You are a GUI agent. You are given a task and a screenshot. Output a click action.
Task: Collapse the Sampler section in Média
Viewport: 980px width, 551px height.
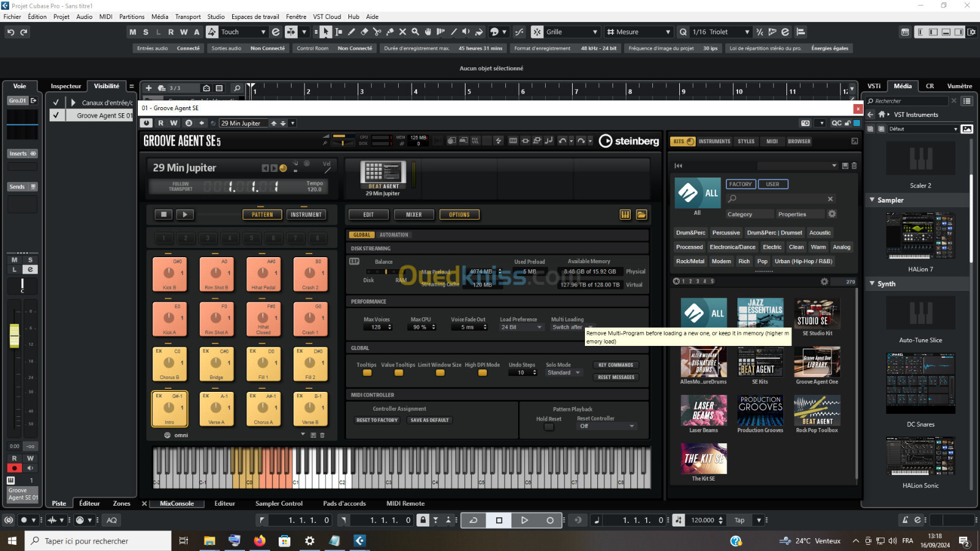click(x=872, y=200)
